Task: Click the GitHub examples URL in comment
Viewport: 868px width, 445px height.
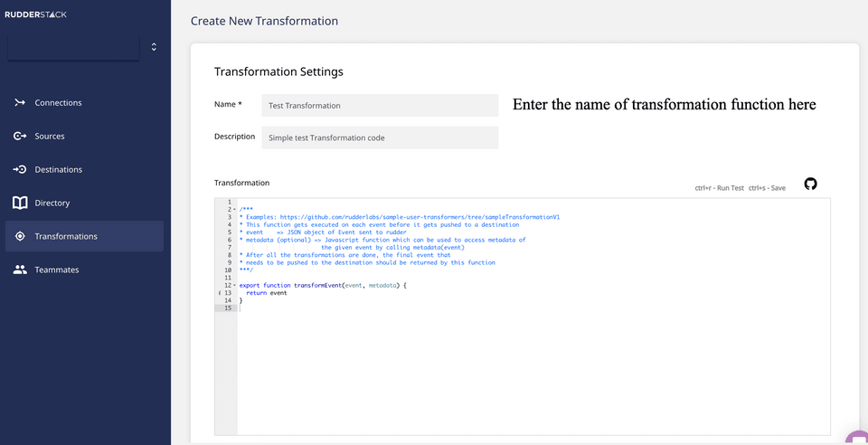Action: pos(420,217)
